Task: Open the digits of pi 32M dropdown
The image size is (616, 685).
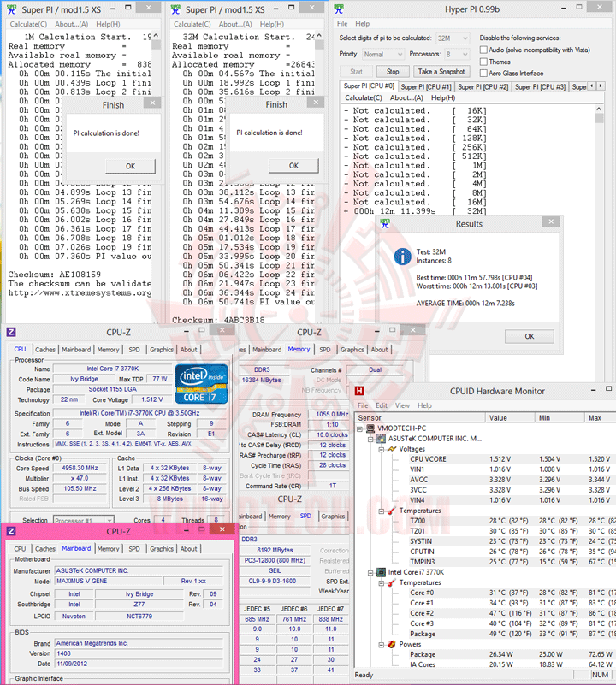Action: 453,38
